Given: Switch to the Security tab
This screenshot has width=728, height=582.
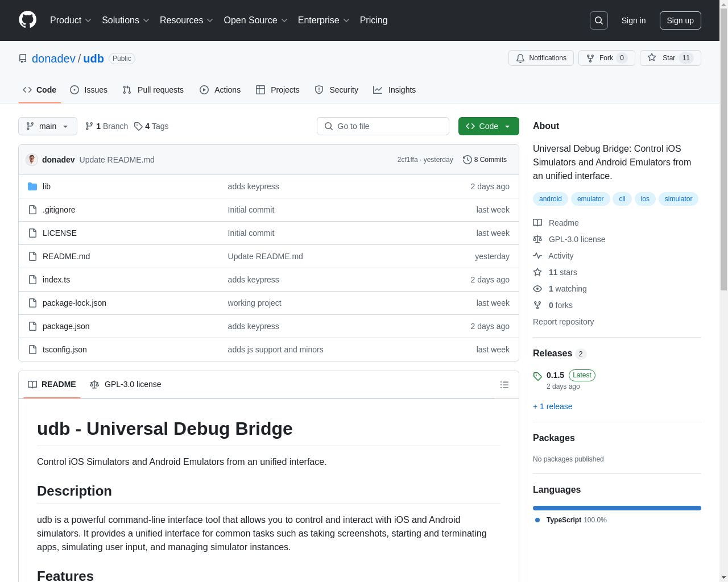Looking at the screenshot, I should pyautogui.click(x=337, y=90).
